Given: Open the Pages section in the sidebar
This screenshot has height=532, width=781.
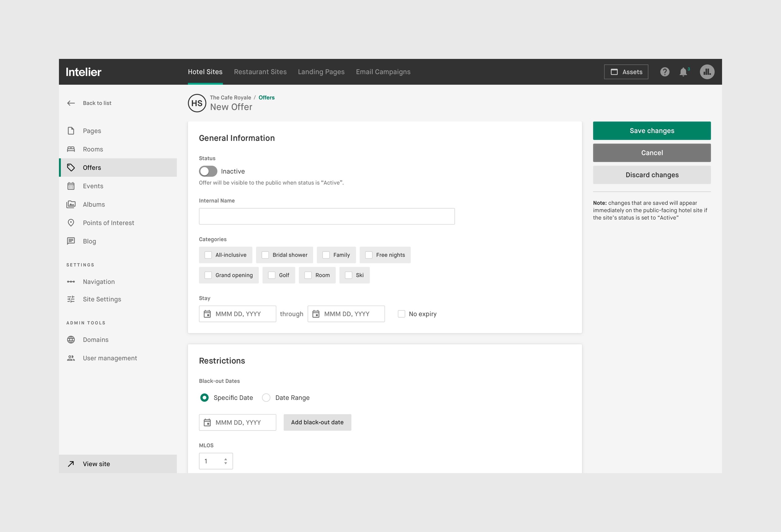Looking at the screenshot, I should click(92, 131).
